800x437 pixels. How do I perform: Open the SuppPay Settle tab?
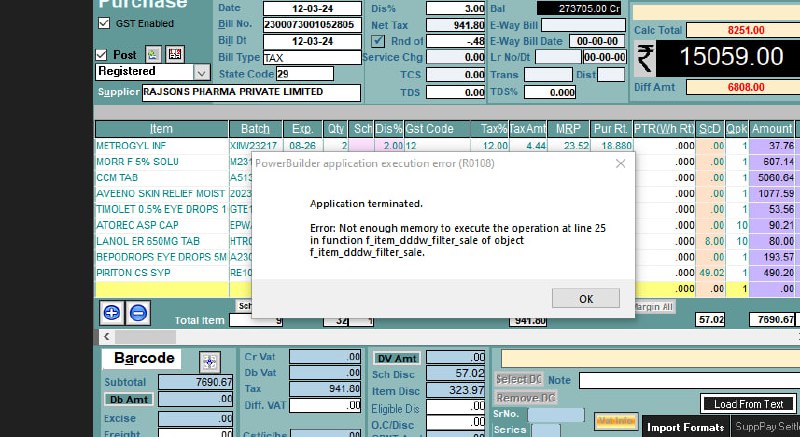[x=765, y=427]
